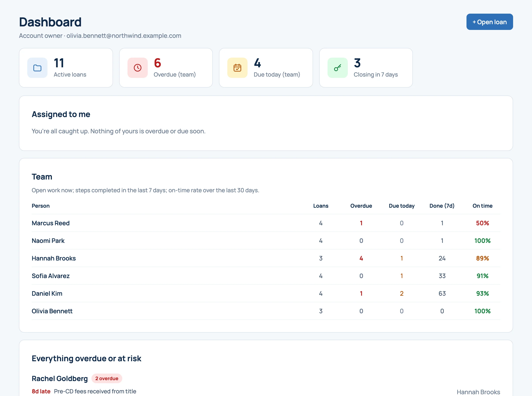Open Pre-CD fees received from title step
The image size is (532, 396).
pos(95,391)
